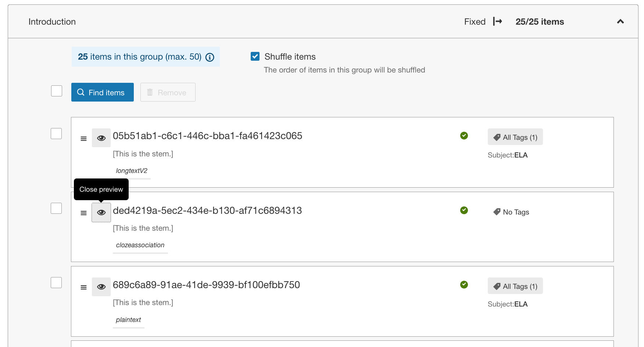Click Subject:ELA tag under item 689c6a89
Viewport: 644px width, 347px height.
pyautogui.click(x=508, y=304)
